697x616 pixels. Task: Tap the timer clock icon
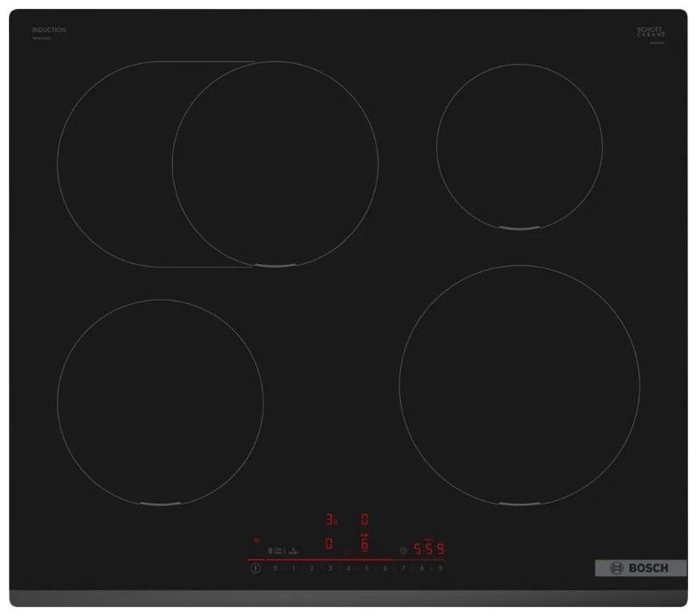pyautogui.click(x=403, y=549)
